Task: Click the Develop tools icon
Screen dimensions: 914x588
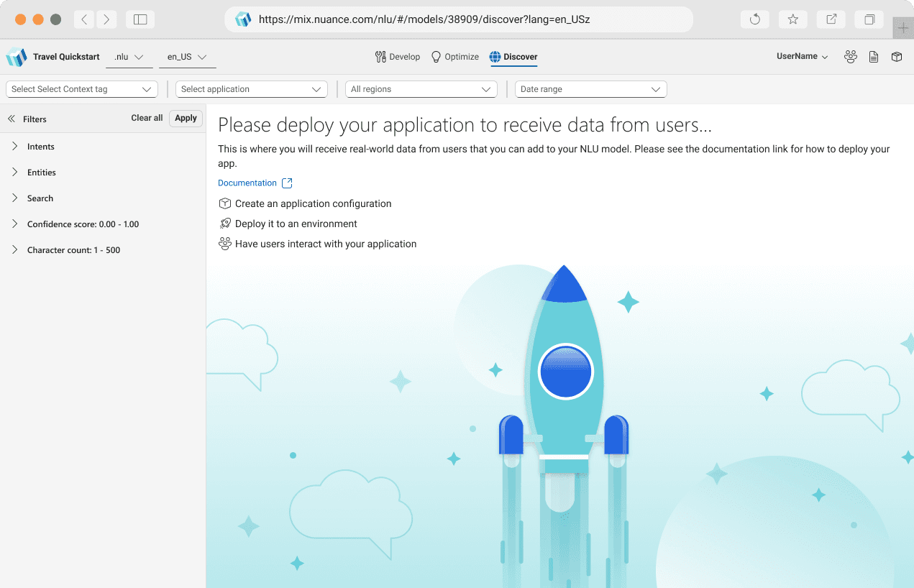Action: (380, 57)
